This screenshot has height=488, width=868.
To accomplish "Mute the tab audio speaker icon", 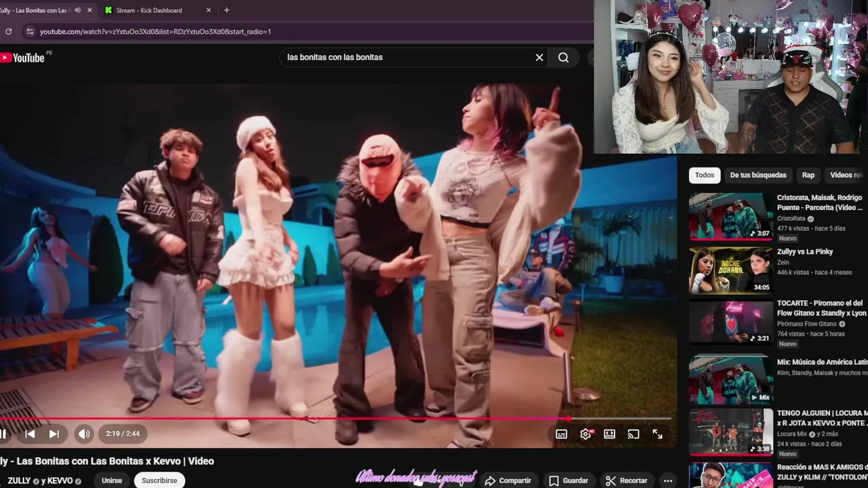I will click(77, 10).
